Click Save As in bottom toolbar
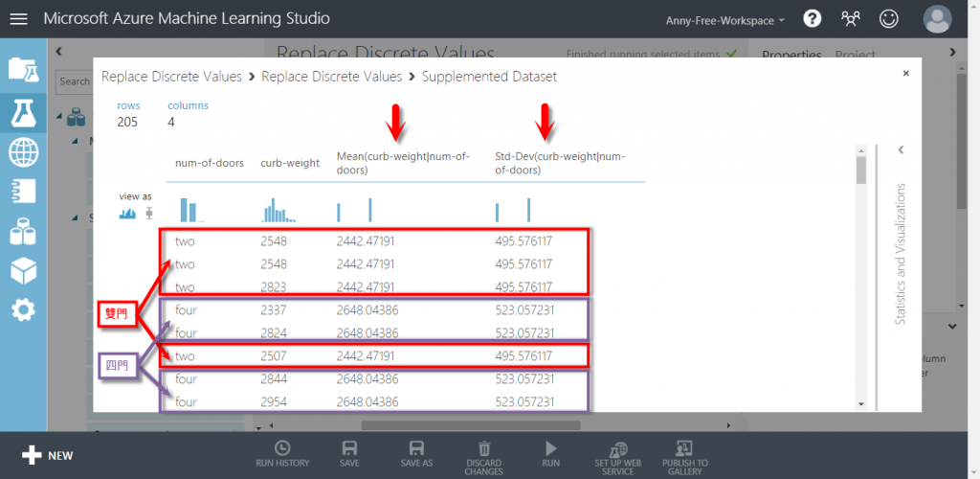This screenshot has width=980, height=479. 416,455
